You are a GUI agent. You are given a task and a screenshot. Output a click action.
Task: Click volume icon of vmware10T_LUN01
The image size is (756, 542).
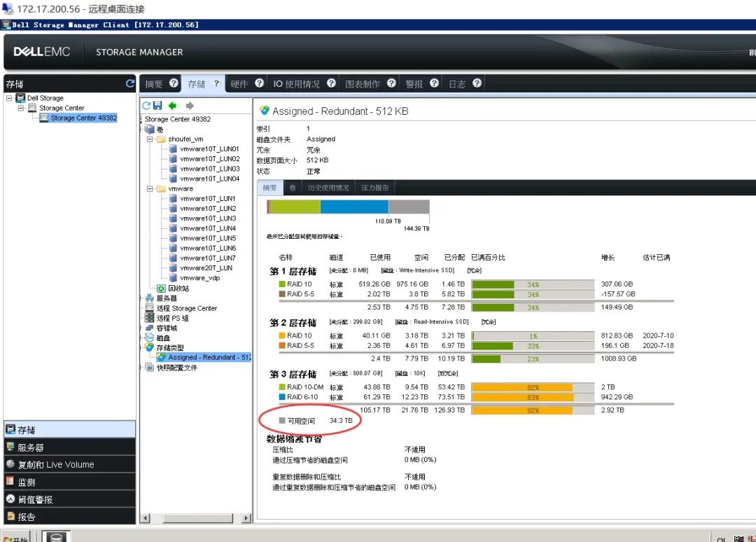(x=173, y=149)
